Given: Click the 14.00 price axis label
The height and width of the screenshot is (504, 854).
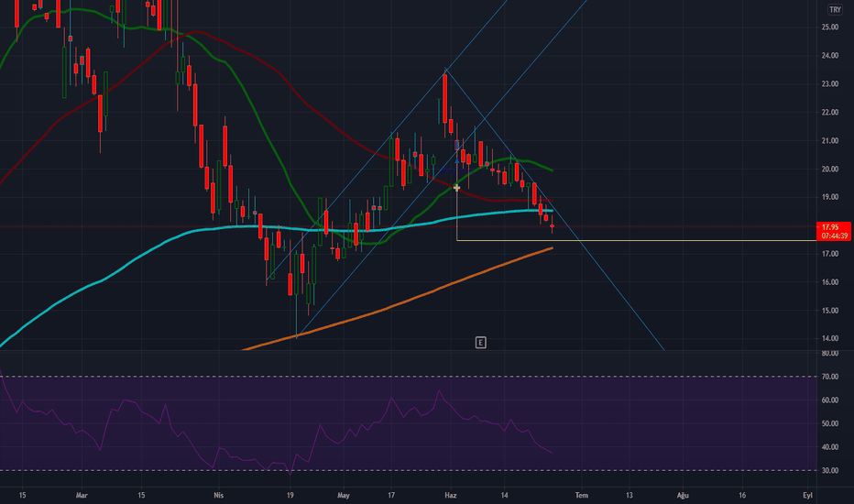Looking at the screenshot, I should 830,338.
